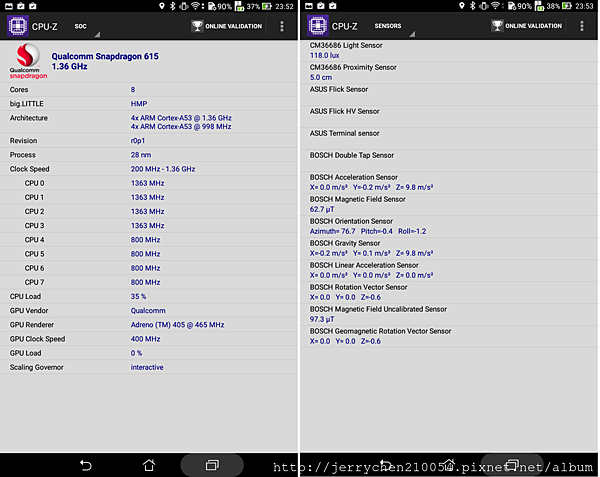Image resolution: width=600 pixels, height=477 pixels.
Task: Tap the Home navigation button on the left screen
Action: tap(149, 465)
